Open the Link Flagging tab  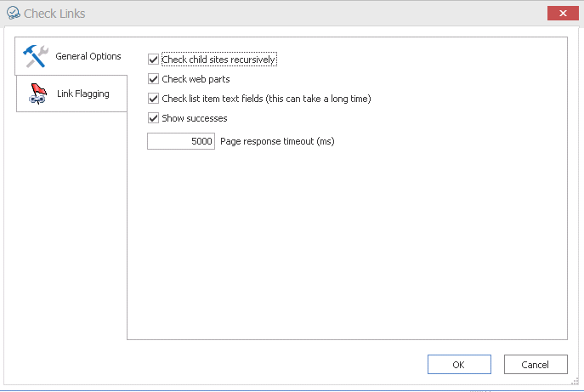point(82,94)
